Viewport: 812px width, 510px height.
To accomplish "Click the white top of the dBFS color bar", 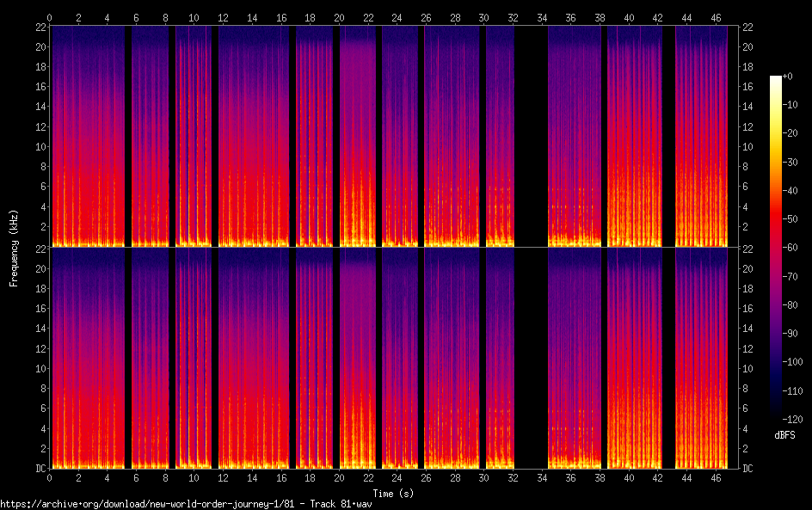I will (776, 80).
